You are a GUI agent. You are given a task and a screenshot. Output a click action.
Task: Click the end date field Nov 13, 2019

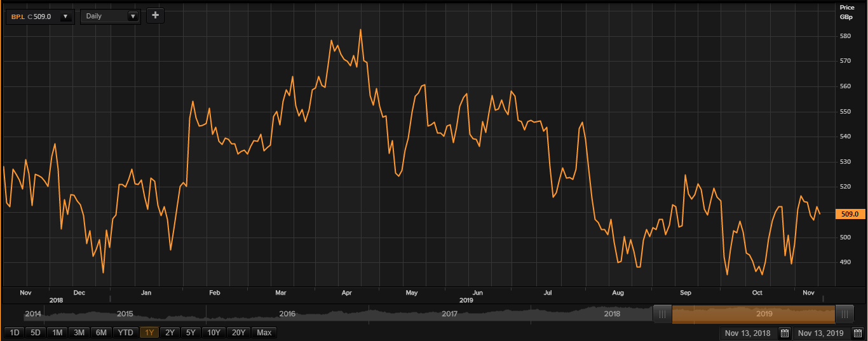820,333
